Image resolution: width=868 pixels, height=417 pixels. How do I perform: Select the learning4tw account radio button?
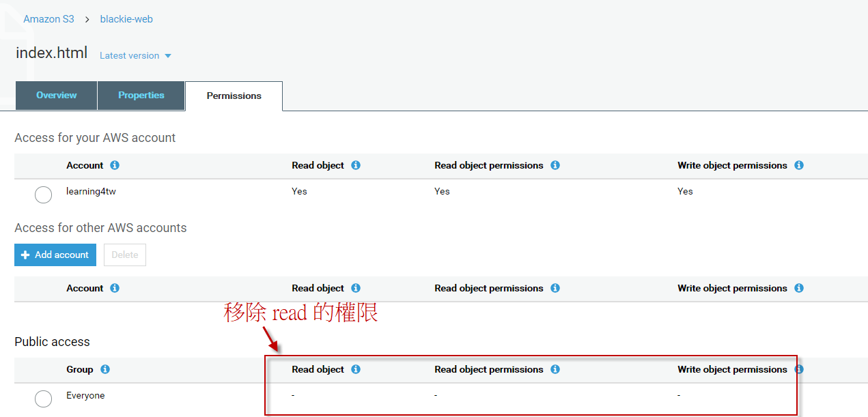click(43, 195)
